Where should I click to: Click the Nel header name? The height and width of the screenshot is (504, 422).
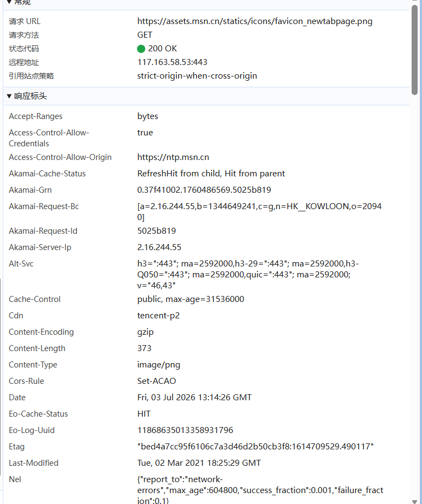(x=15, y=479)
